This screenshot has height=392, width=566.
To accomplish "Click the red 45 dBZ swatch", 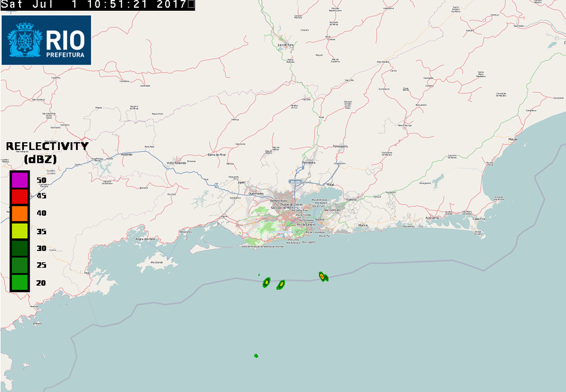I will (19, 196).
